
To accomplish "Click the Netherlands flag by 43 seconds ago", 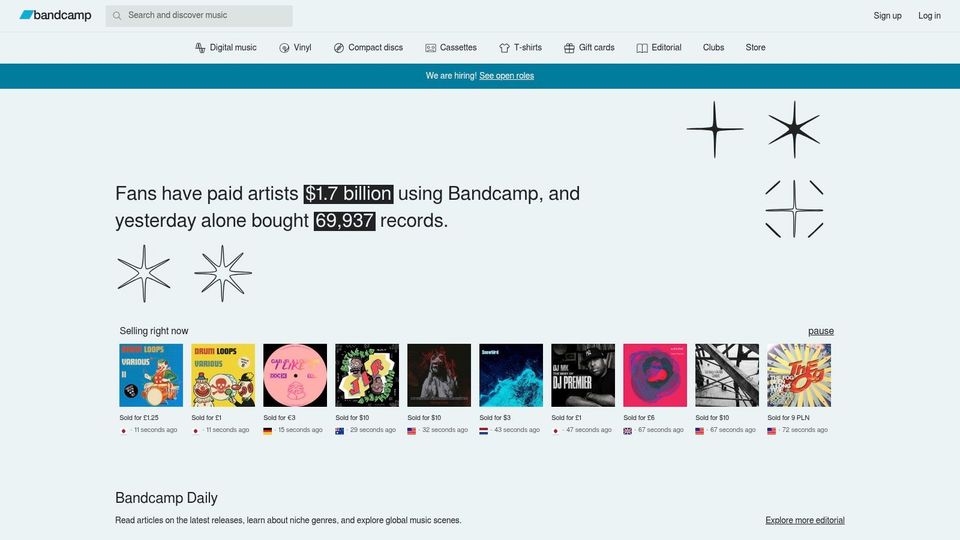I will pyautogui.click(x=484, y=431).
